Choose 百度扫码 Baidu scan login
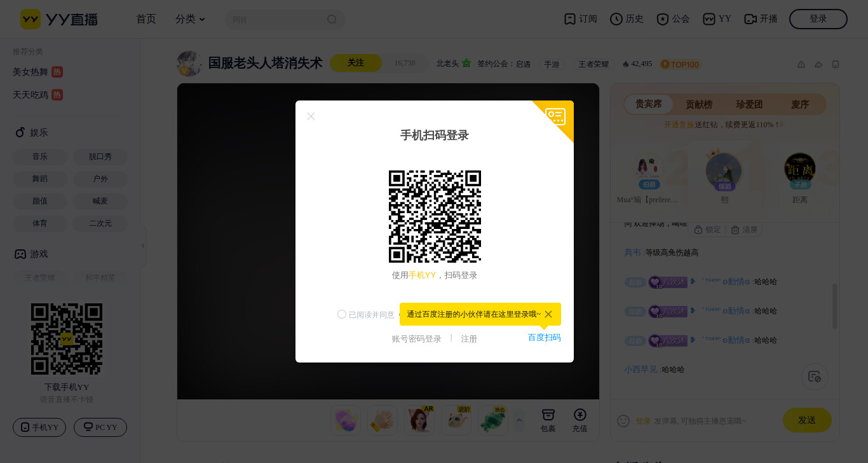This screenshot has height=463, width=868. 544,338
